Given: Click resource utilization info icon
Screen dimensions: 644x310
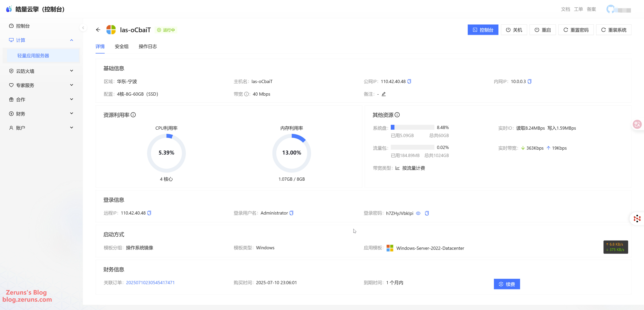Looking at the screenshot, I should (x=133, y=115).
